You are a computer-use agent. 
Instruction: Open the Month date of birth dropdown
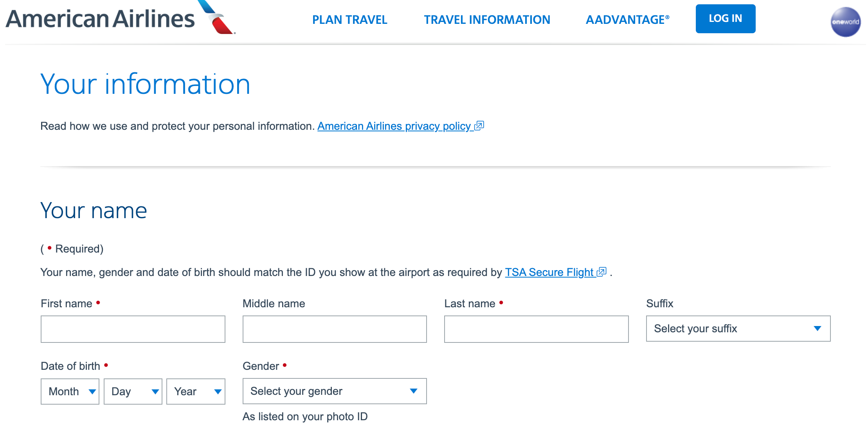tap(70, 391)
